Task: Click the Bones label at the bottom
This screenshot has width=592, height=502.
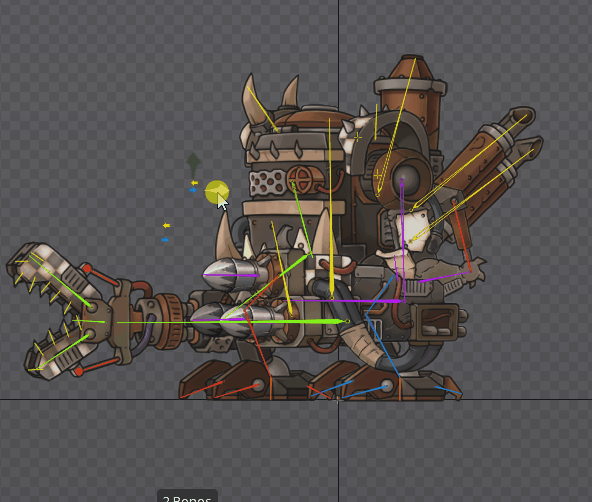Action: pos(187,497)
